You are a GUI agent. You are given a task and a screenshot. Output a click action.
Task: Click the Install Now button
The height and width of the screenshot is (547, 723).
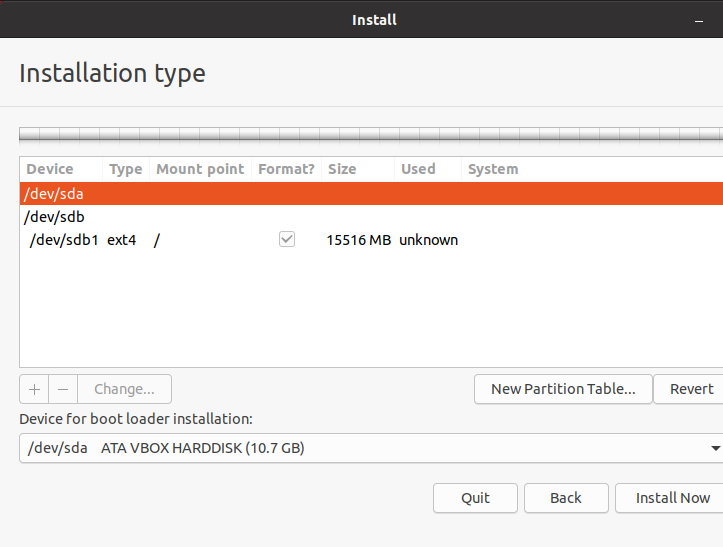pyautogui.click(x=672, y=498)
